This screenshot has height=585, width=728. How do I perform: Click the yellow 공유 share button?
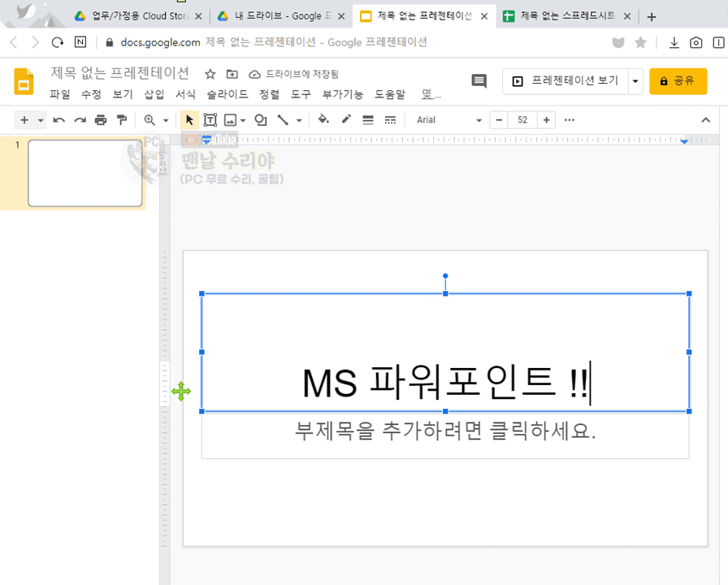point(678,81)
